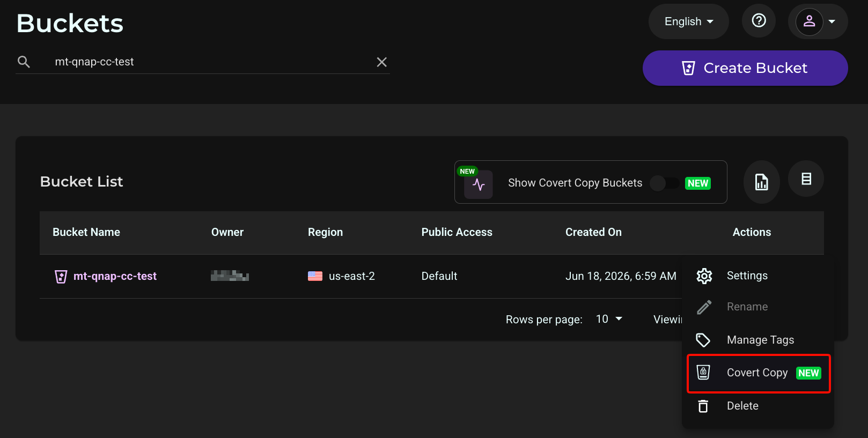This screenshot has height=438, width=868.
Task: Click the report chart document icon
Action: tap(761, 182)
